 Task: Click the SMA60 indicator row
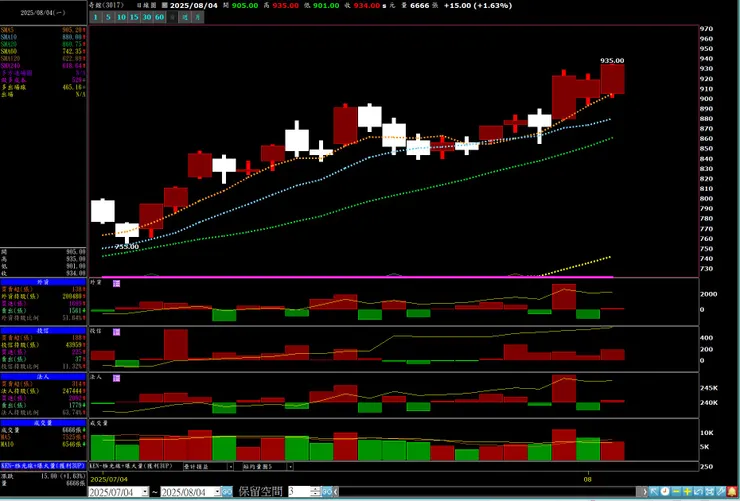point(43,51)
